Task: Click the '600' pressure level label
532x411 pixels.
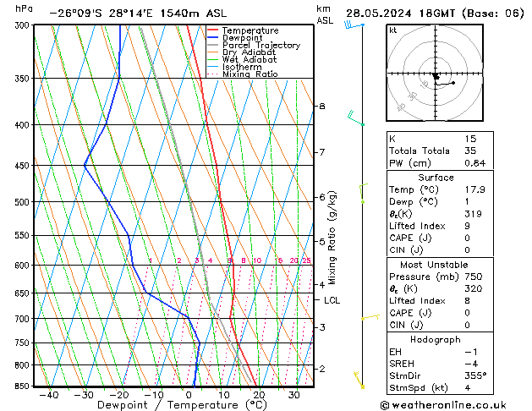Action: coord(24,266)
